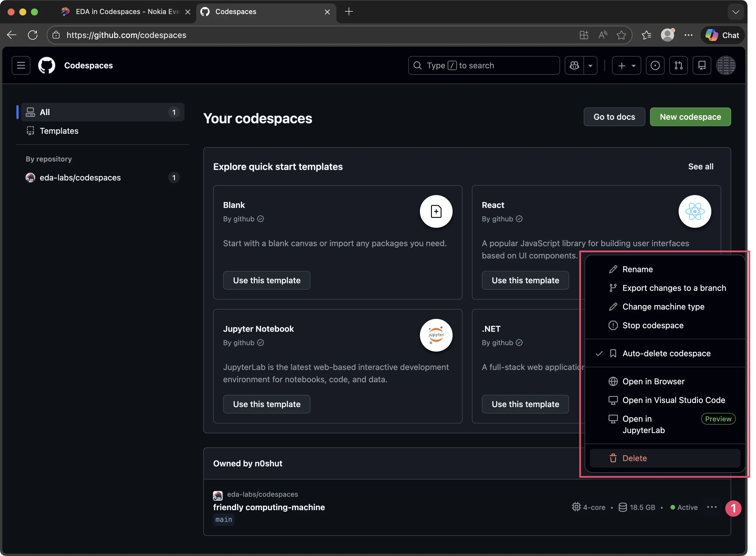Click the main branch label

tap(224, 520)
